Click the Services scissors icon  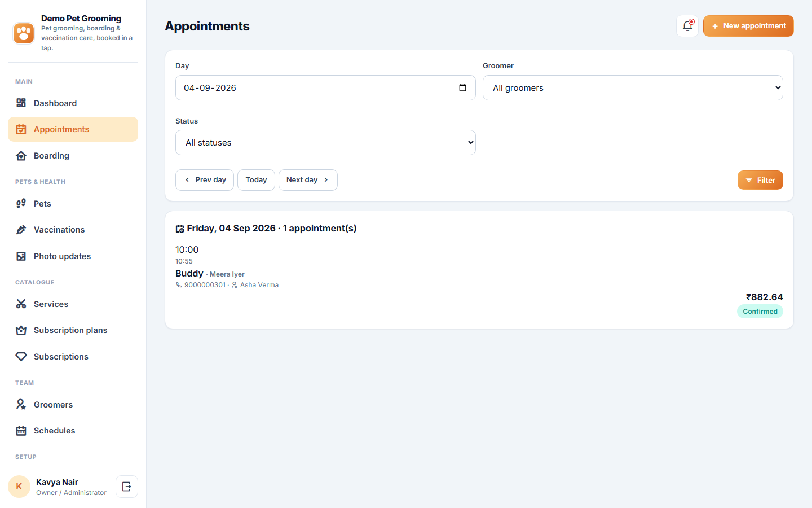tap(21, 304)
